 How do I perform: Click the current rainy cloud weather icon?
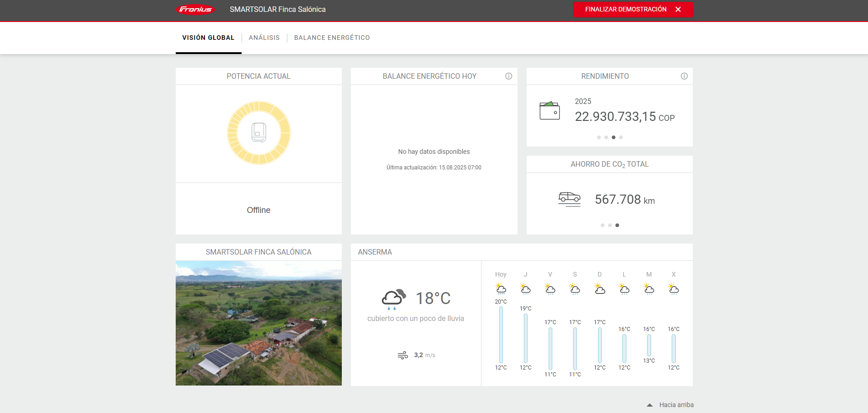point(394,299)
